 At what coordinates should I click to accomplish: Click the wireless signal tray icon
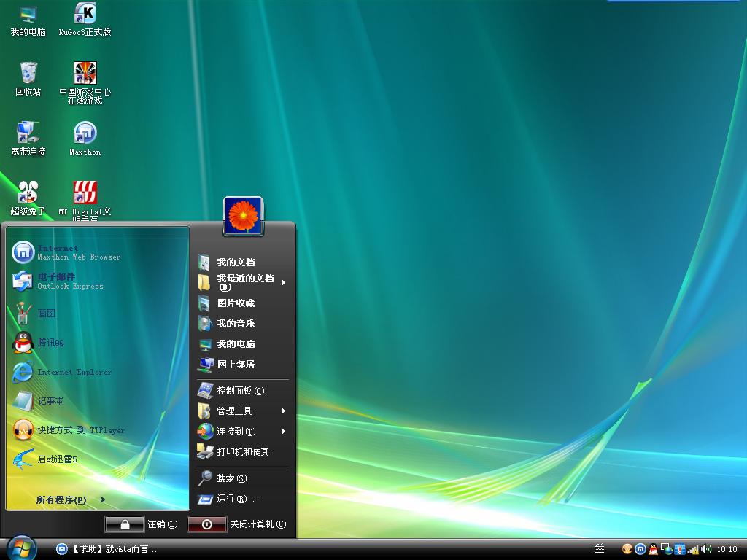pos(692,549)
